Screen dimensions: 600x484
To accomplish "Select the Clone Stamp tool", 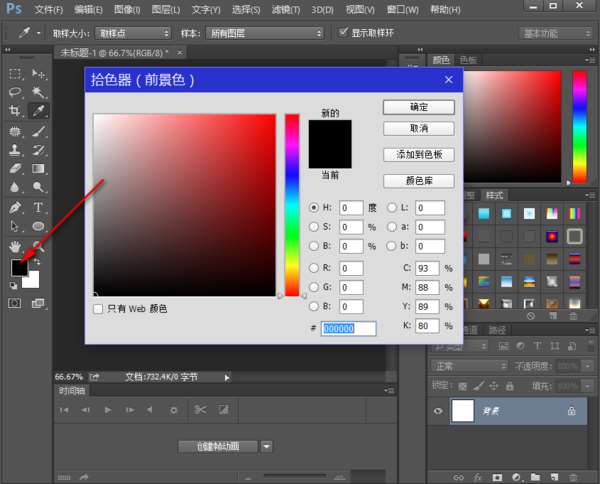I will pyautogui.click(x=15, y=150).
